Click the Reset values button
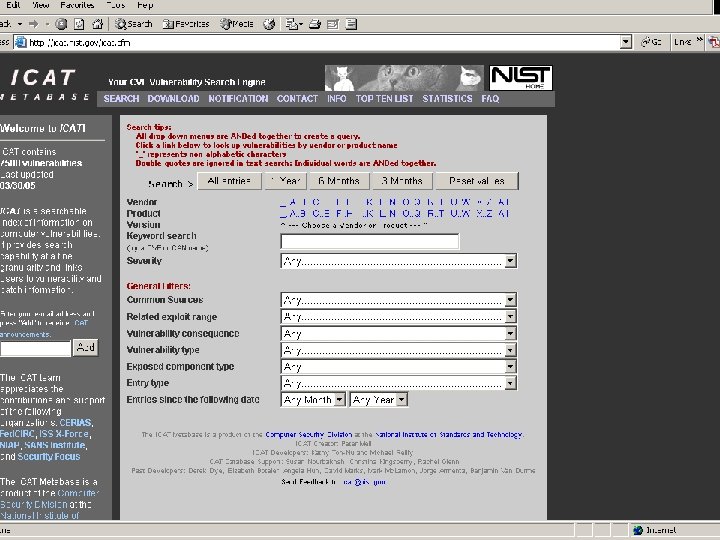Image resolution: width=720 pixels, height=540 pixels. [x=477, y=181]
